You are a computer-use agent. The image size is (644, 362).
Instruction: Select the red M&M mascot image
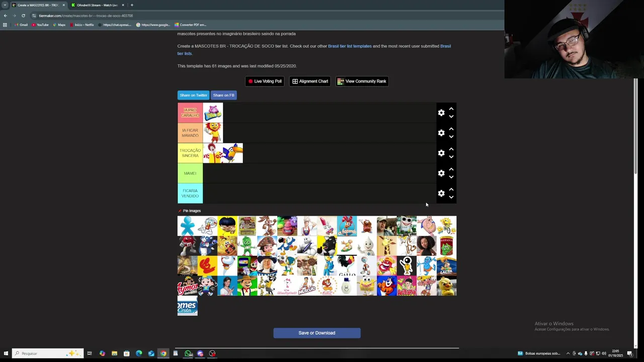(188, 246)
